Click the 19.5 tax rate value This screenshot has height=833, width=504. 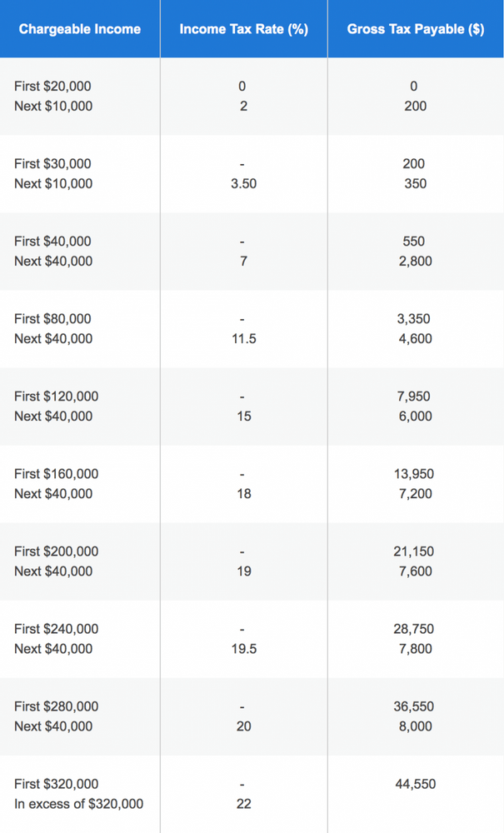pyautogui.click(x=243, y=649)
